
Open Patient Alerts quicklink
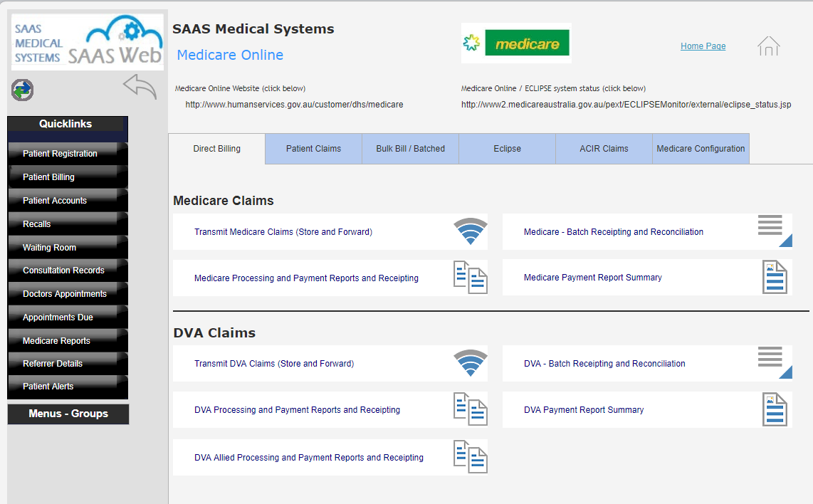click(68, 387)
